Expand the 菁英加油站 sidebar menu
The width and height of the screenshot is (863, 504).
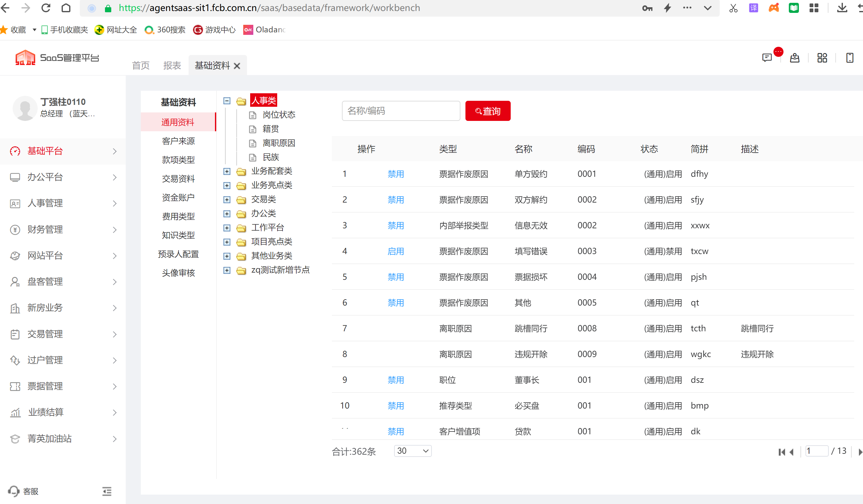click(63, 438)
